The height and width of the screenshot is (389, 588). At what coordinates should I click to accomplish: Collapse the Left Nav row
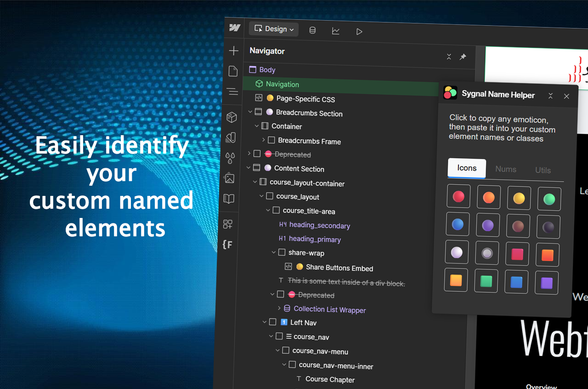pos(264,322)
